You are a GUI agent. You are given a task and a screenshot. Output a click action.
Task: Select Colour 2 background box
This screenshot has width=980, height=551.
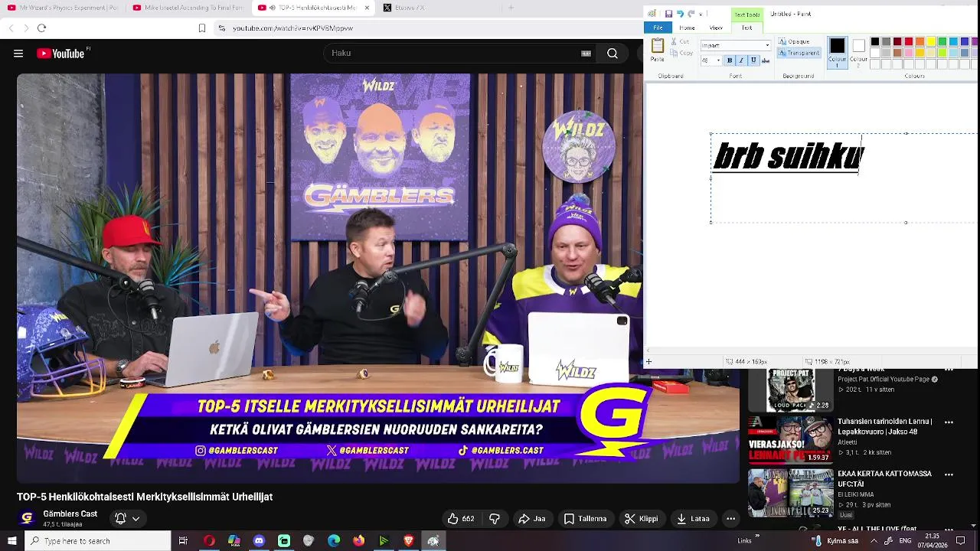pyautogui.click(x=858, y=51)
